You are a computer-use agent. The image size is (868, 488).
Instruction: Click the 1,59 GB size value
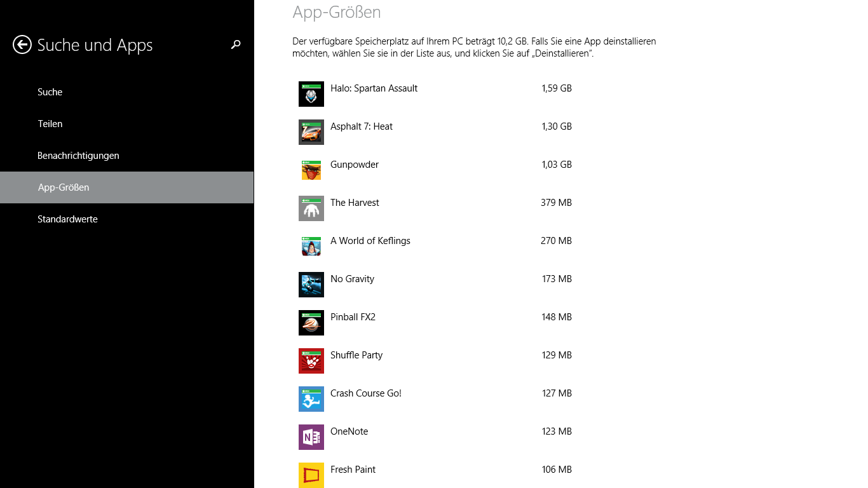(x=557, y=88)
